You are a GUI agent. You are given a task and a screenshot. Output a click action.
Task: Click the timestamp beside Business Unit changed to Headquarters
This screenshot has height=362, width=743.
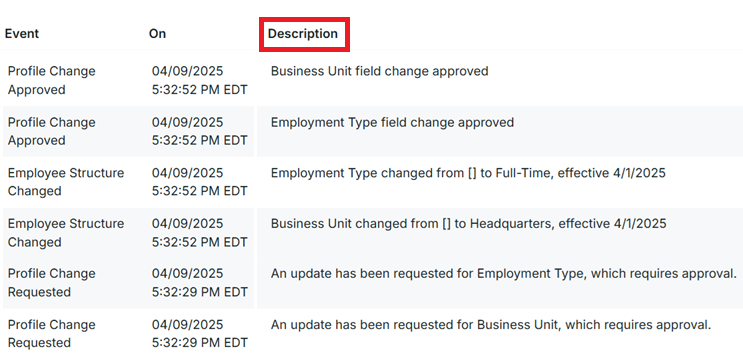pos(199,233)
